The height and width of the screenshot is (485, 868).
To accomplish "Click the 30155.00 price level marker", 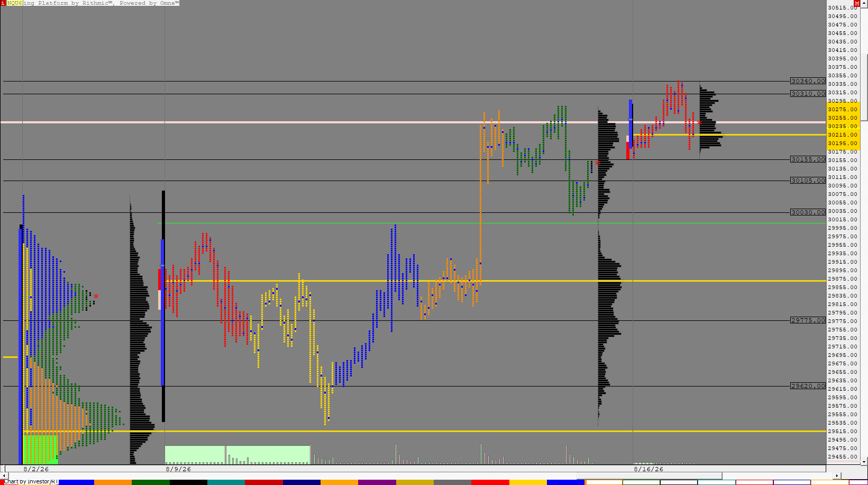I will [808, 159].
